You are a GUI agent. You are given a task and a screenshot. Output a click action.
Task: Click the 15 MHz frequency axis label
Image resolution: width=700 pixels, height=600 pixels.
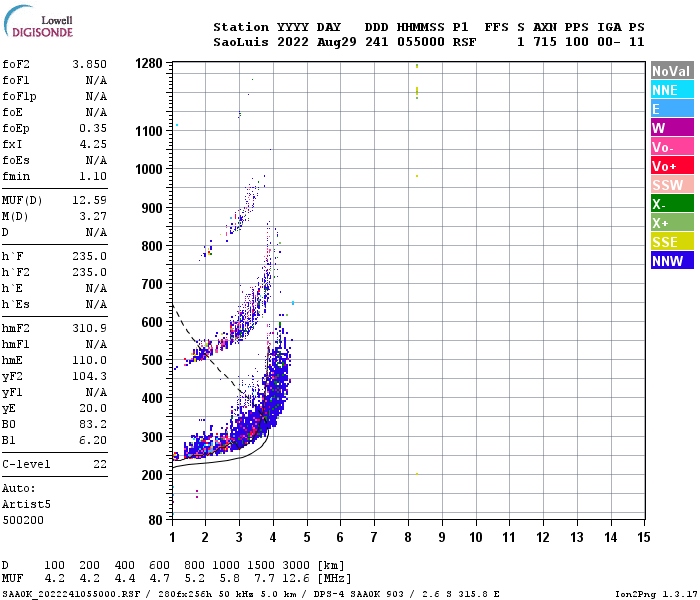click(x=643, y=537)
